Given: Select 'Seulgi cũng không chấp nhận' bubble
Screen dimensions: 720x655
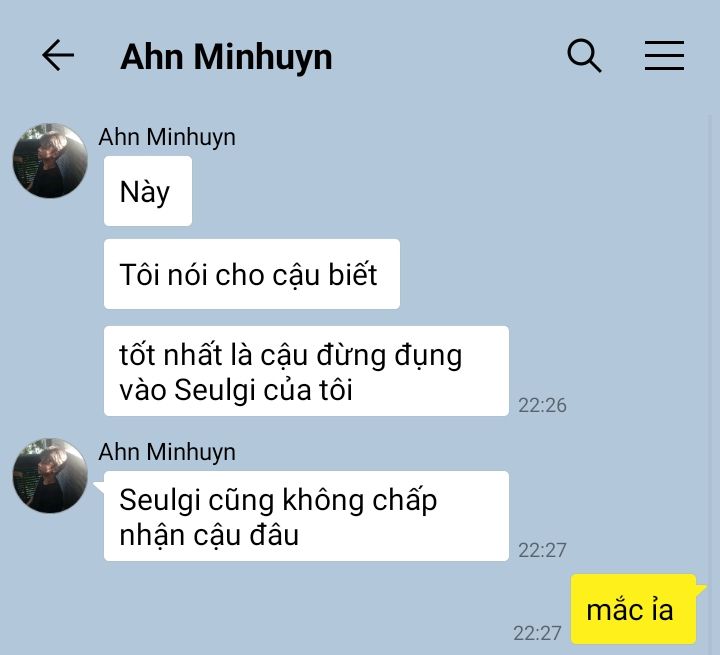Looking at the screenshot, I should pyautogui.click(x=306, y=516).
